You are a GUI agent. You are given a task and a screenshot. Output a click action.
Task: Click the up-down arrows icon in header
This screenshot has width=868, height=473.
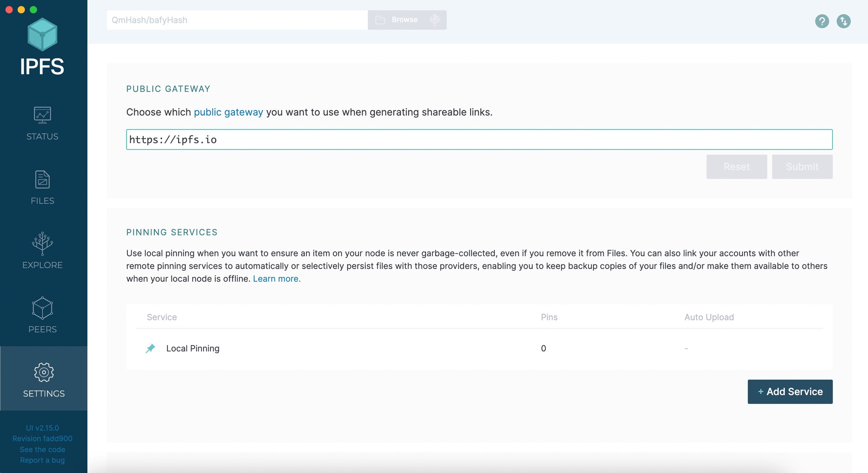844,21
